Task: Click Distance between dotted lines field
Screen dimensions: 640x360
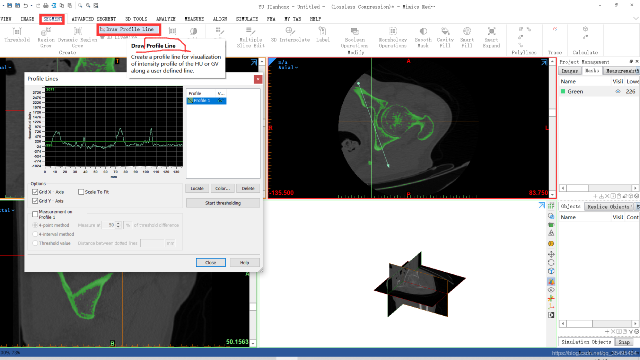Action: (152, 243)
